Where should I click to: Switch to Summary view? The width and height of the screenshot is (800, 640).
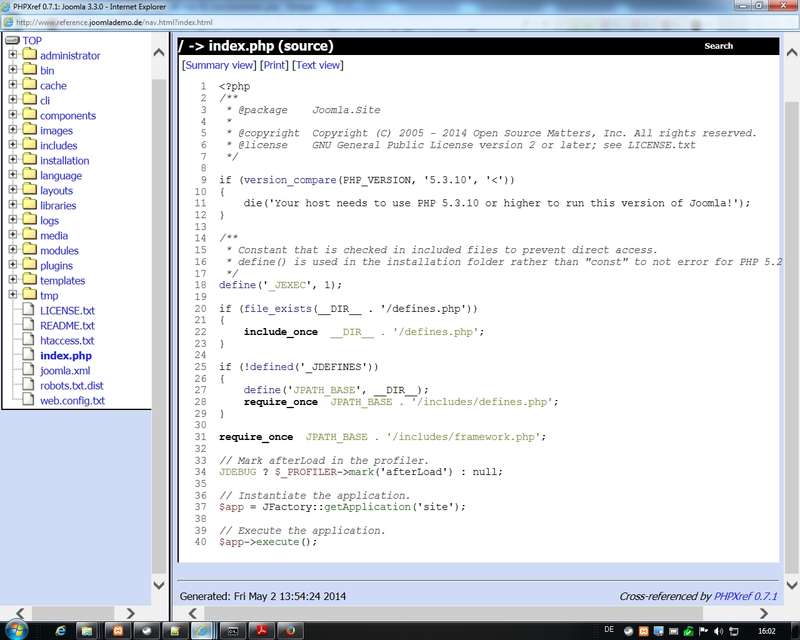(x=219, y=65)
